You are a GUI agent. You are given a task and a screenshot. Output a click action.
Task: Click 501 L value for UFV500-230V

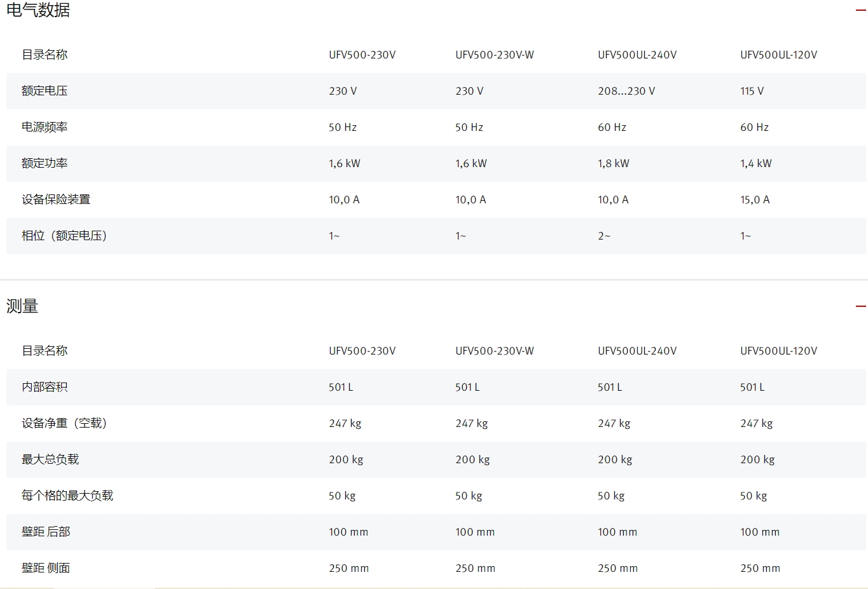tap(341, 387)
